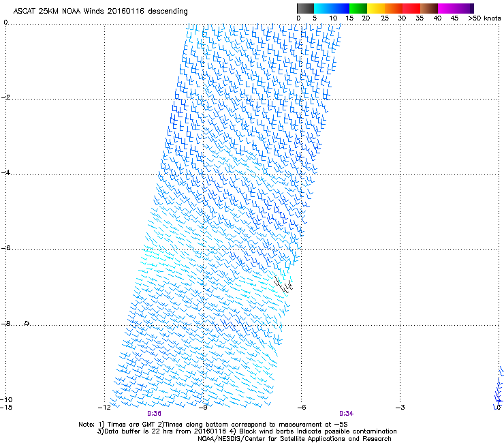Click the "-10" latitude axis label

click(x=6, y=399)
